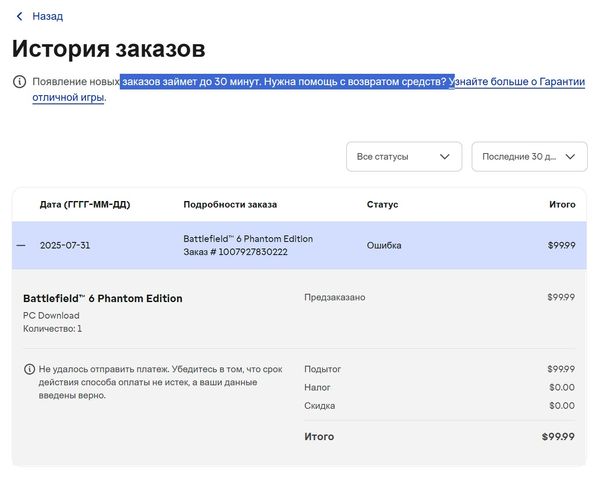
Task: Click the $99.99 total in order row
Action: 561,245
